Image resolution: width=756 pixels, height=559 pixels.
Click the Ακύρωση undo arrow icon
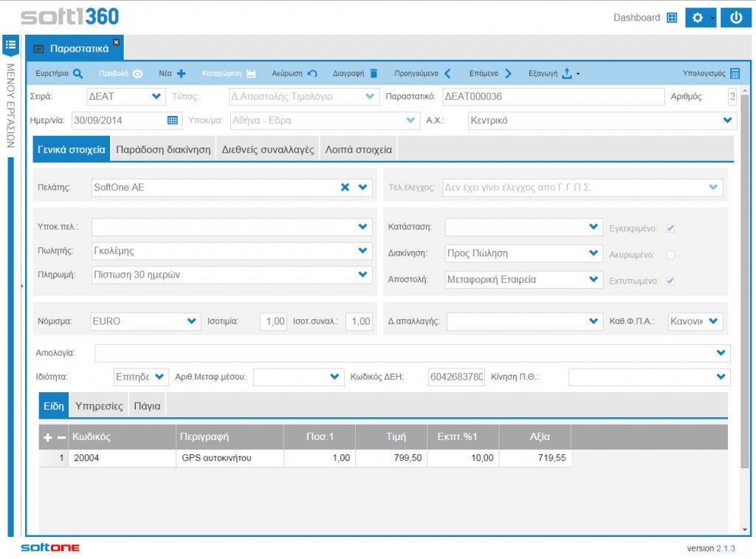(x=312, y=73)
